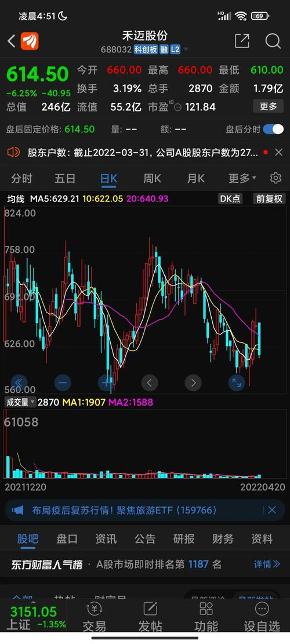Tap the 均线 moving average label
Screen dimensions: 290x644
(16, 199)
